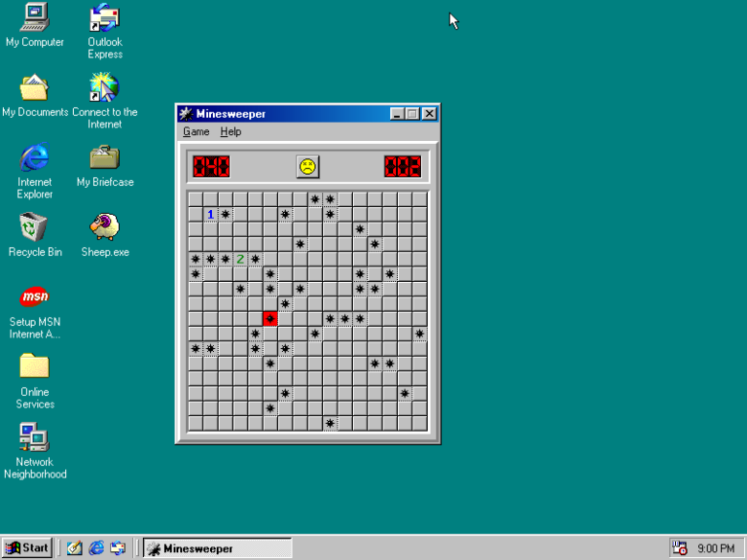Close the Minesweeper window
The width and height of the screenshot is (747, 560).
(430, 114)
